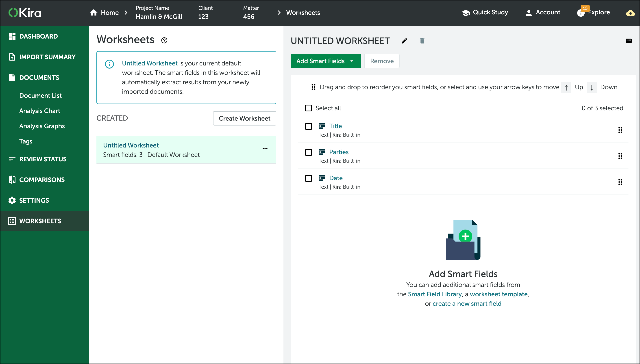Open the Parties smart field name
The width and height of the screenshot is (640, 364).
(x=339, y=152)
